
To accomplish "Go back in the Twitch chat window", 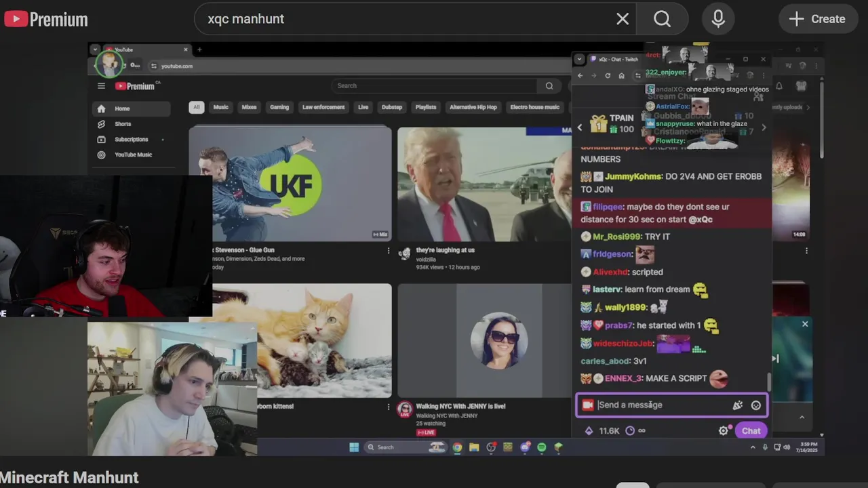I will pyautogui.click(x=580, y=75).
